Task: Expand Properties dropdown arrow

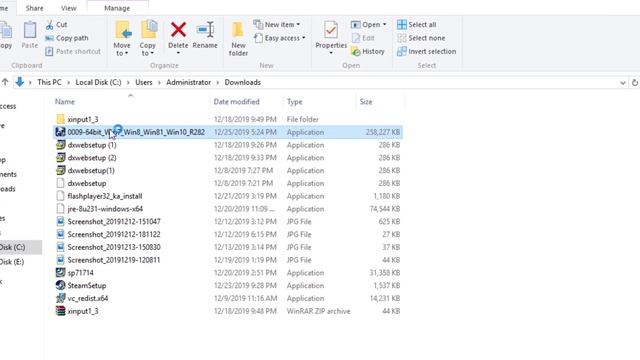Action: click(x=331, y=53)
